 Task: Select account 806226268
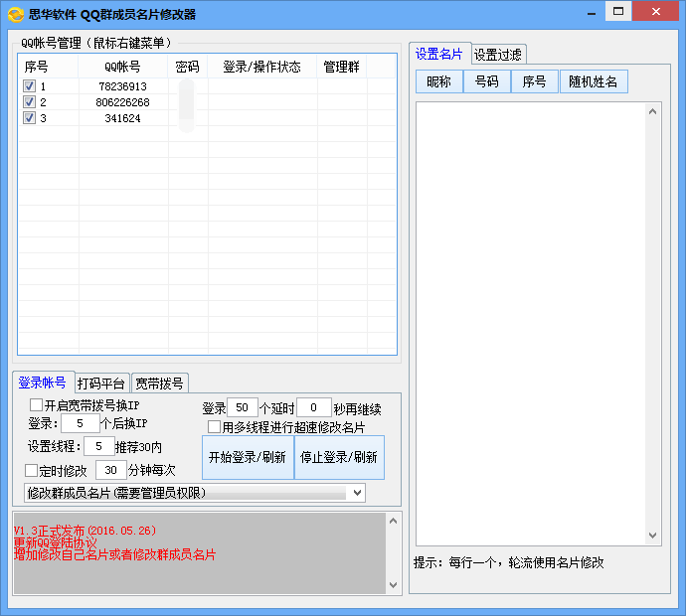point(123,102)
